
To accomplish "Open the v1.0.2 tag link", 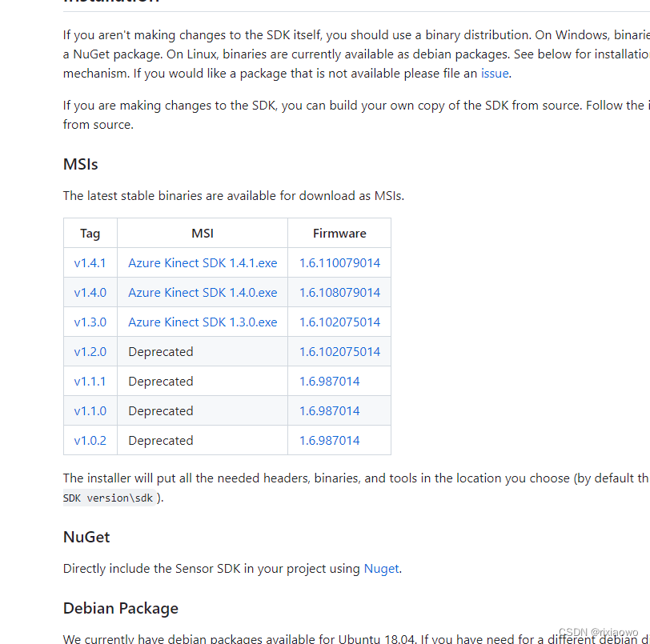I will (x=90, y=440).
